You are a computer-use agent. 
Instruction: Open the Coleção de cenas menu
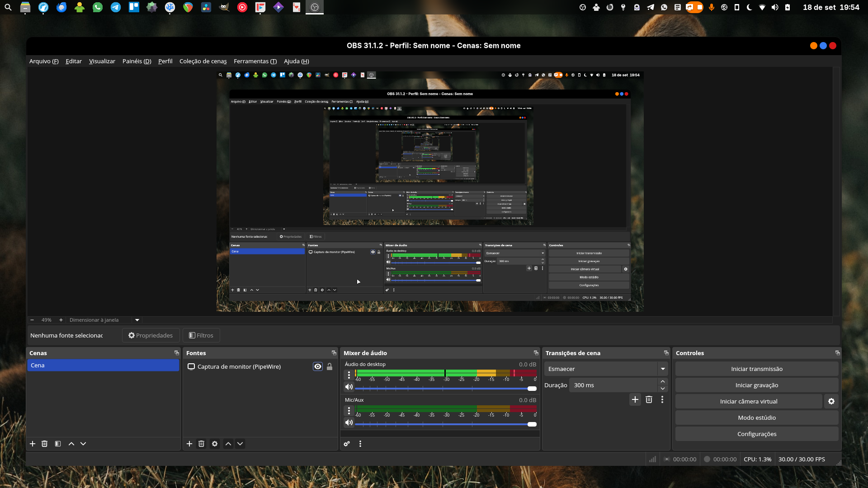[x=203, y=61]
